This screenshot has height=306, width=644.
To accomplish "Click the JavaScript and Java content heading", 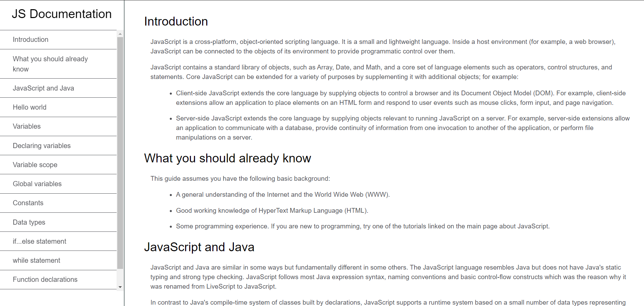I will click(199, 247).
